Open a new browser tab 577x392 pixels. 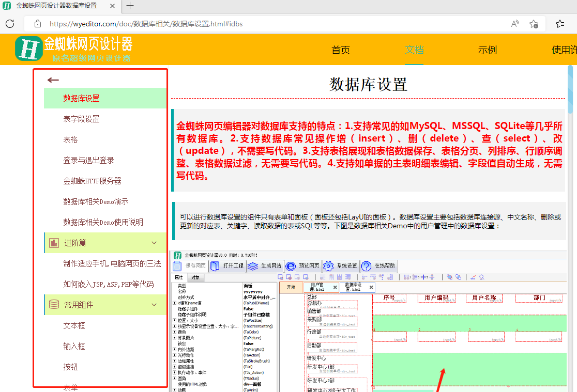130,6
